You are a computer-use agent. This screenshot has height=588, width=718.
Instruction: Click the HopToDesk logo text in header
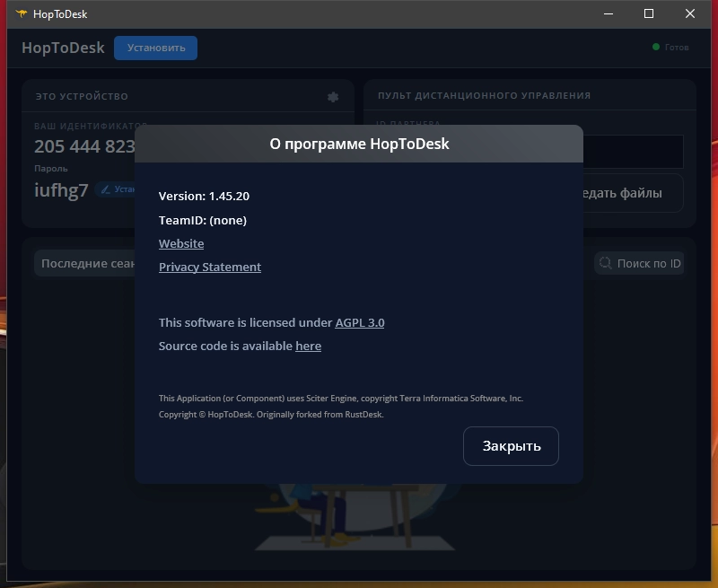click(63, 48)
